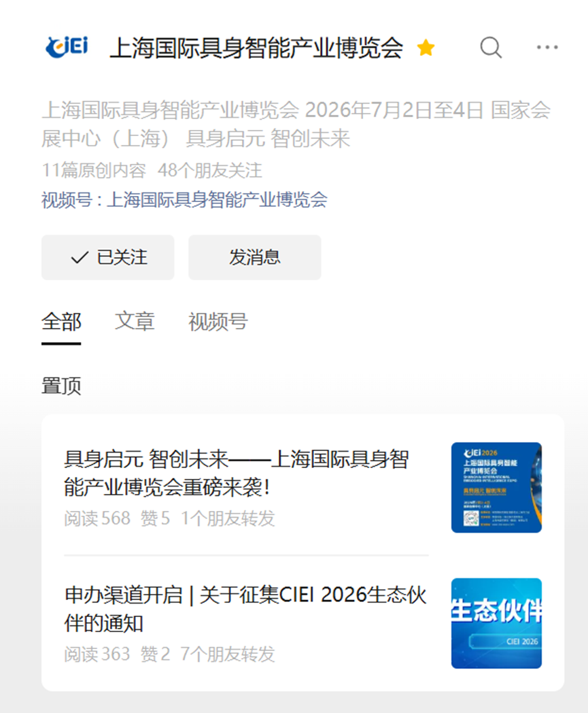This screenshot has height=713, width=588.
Task: Open article 具身启元 智创未来 title
Action: tap(237, 473)
